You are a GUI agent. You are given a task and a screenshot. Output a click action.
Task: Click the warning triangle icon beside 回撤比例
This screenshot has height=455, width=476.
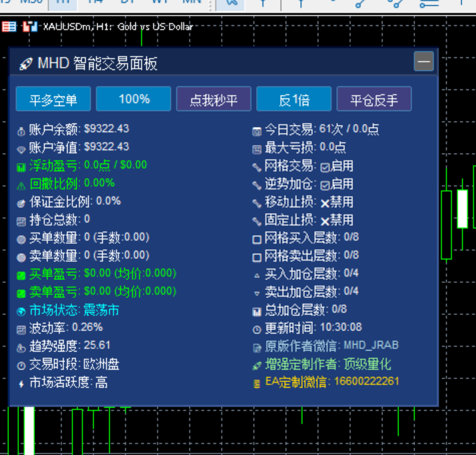(x=21, y=186)
